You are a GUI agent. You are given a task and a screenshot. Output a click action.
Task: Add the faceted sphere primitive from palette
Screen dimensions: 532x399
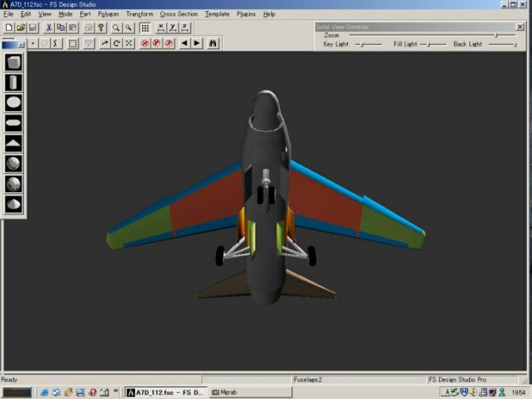tap(13, 164)
